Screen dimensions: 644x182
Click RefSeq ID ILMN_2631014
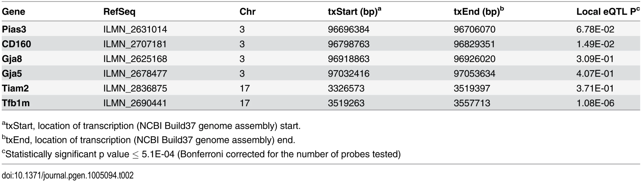pyautogui.click(x=135, y=29)
